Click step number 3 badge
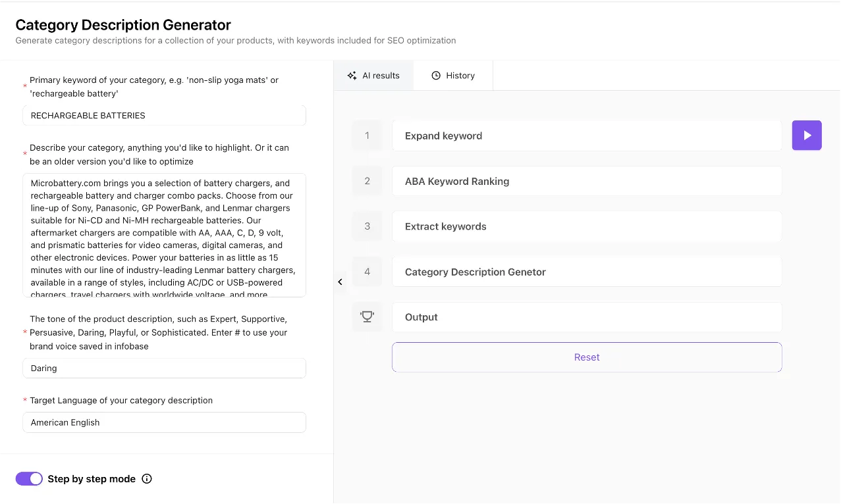Screen dimensions: 841x504 tap(367, 226)
